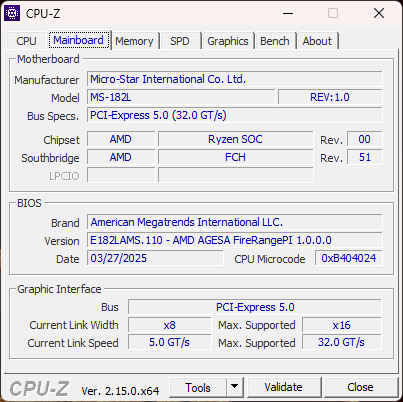This screenshot has width=403, height=402.
Task: Open the Tools dropdown arrow
Action: coord(235,387)
